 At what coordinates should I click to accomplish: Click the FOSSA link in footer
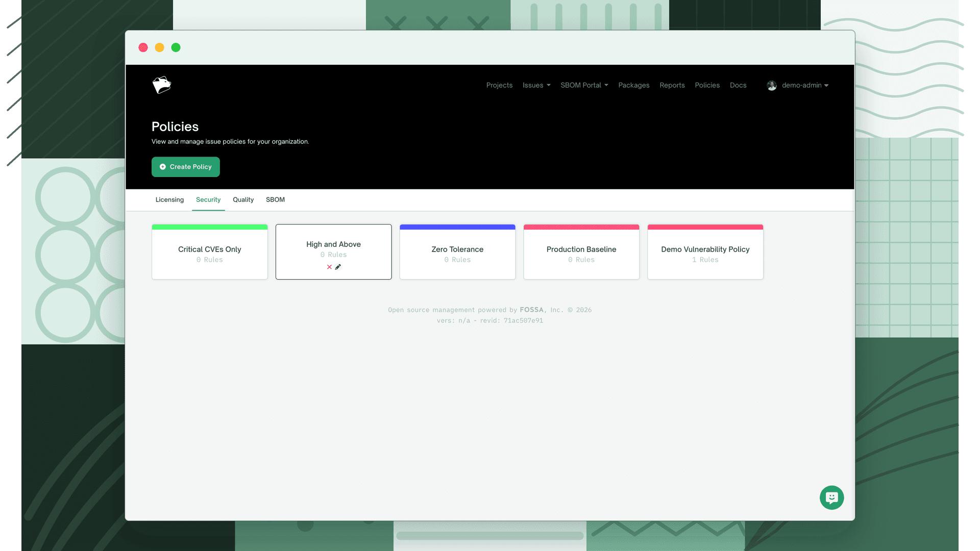tap(531, 310)
